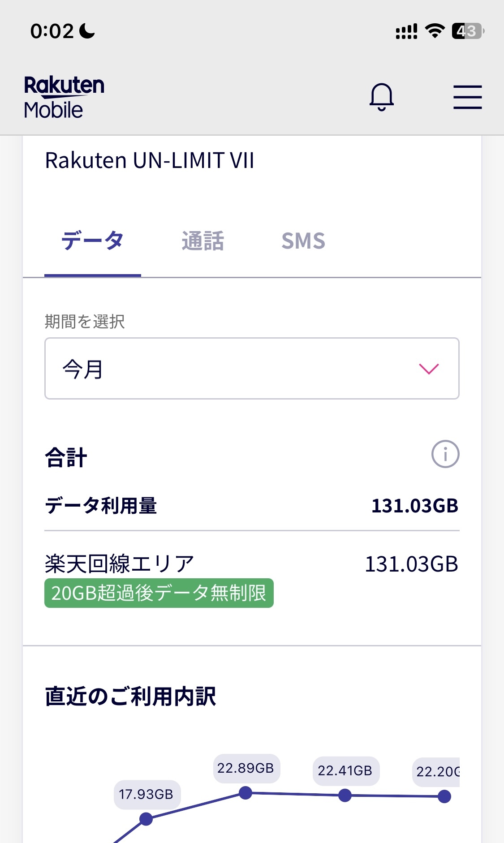The image size is (504, 843).
Task: Tap the Rakuten Mobile logo
Action: (64, 97)
